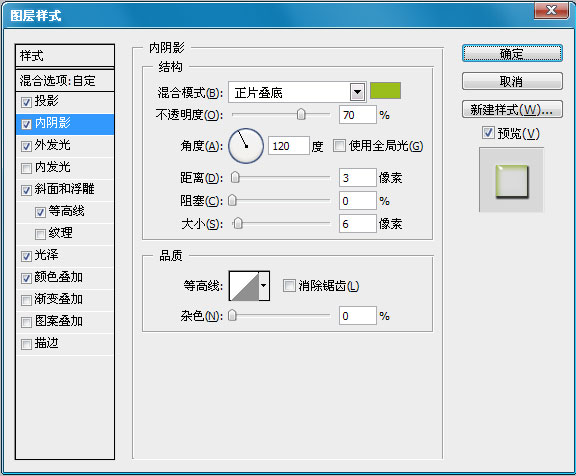Click the 等高线 contour curve thumbnail
The image size is (576, 476).
(244, 285)
